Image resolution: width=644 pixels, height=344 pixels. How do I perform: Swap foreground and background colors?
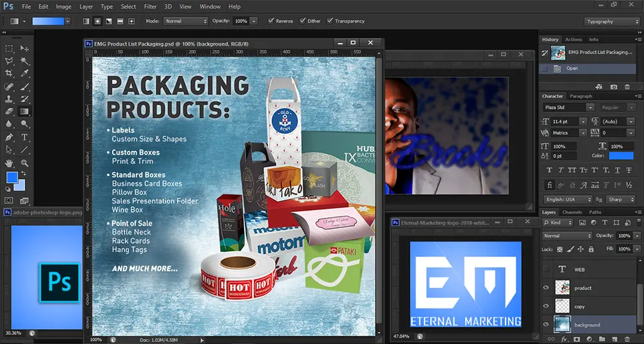23,173
